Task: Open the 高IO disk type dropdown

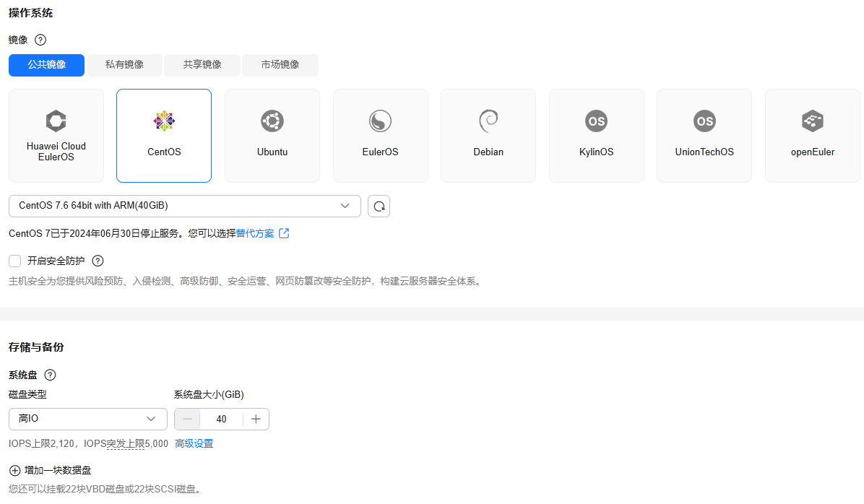Action: [x=88, y=420]
